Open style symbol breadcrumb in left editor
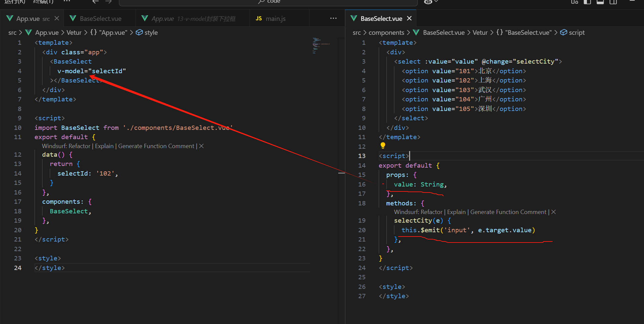 point(147,32)
